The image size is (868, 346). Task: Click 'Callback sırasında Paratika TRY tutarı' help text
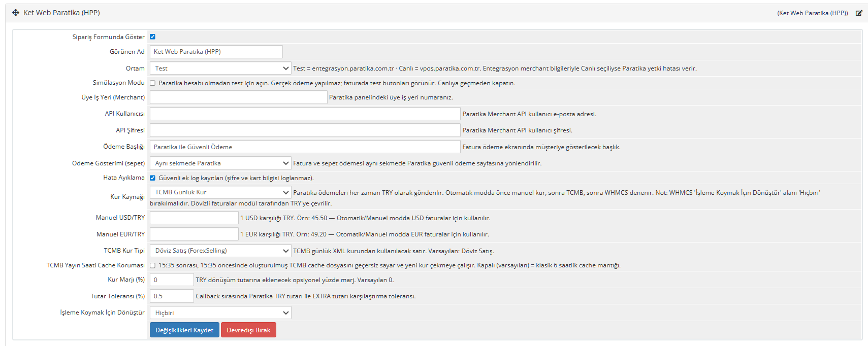click(x=306, y=296)
